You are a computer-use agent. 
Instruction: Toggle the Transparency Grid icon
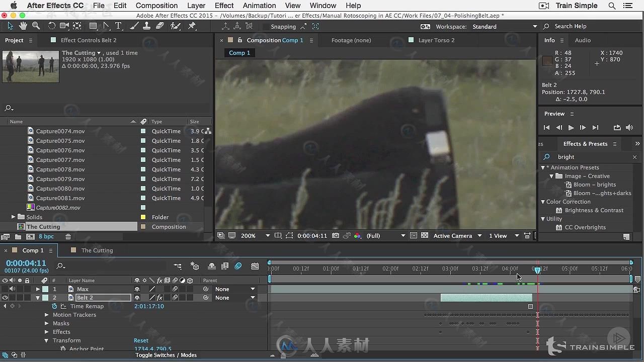[425, 236]
